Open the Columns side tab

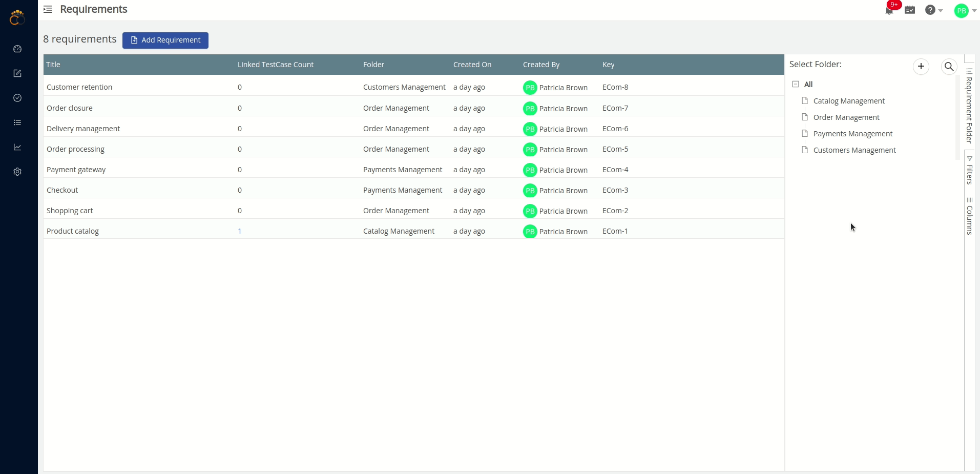point(969,216)
